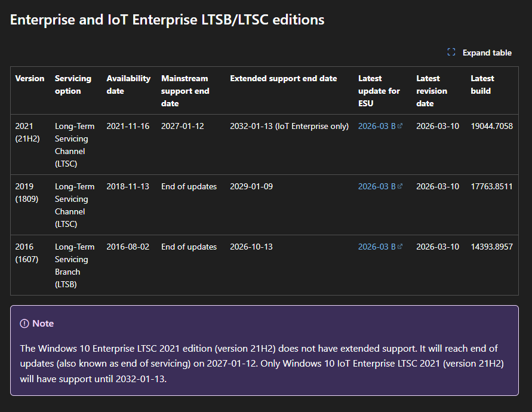This screenshot has height=412, width=532.
Task: Click the external link icon in the 2021 row
Action: [400, 126]
